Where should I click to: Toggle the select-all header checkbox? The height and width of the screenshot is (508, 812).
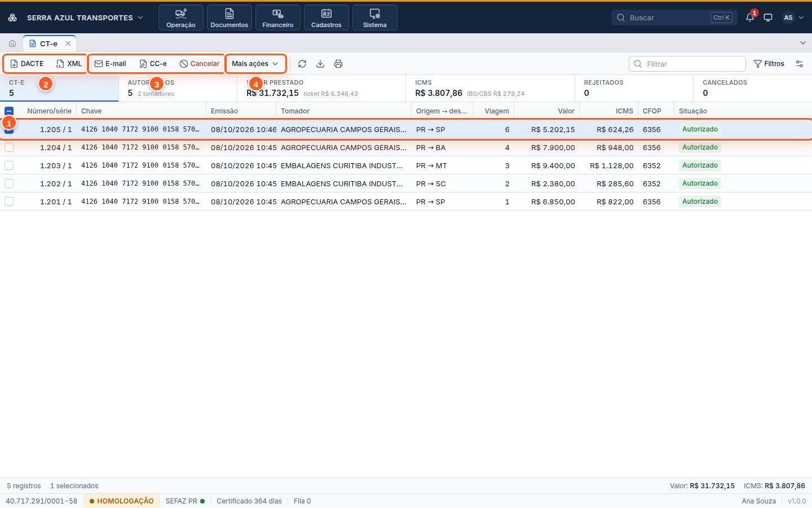pyautogui.click(x=9, y=111)
